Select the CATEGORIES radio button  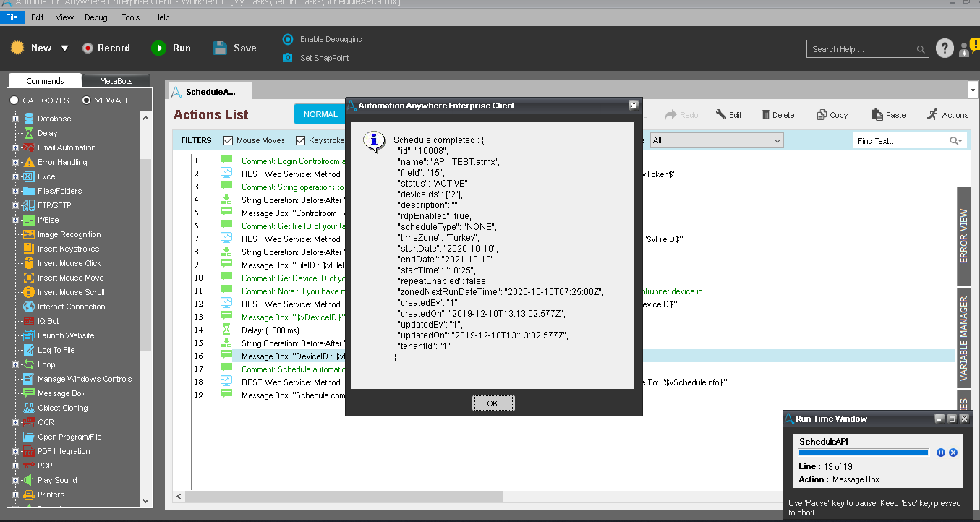[x=14, y=100]
